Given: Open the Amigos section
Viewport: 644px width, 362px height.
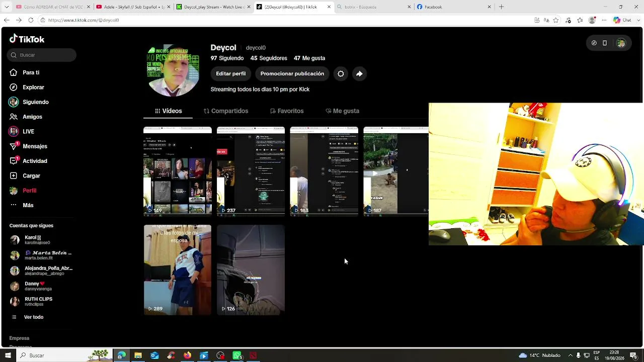Looking at the screenshot, I should 26,117.
